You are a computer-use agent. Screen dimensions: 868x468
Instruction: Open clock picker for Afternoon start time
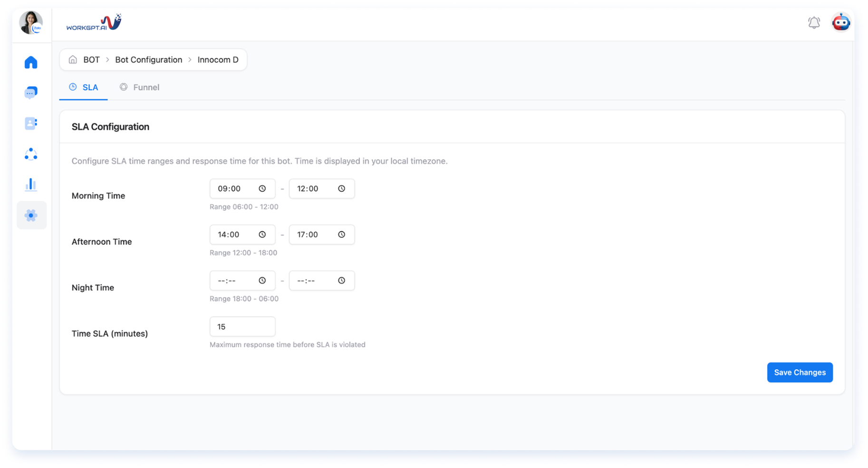[262, 234]
